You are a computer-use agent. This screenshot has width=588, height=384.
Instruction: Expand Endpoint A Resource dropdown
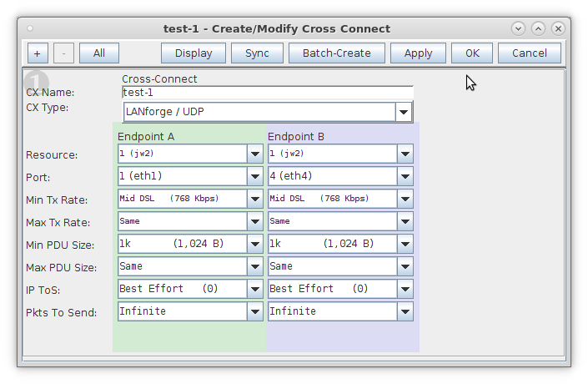(255, 154)
